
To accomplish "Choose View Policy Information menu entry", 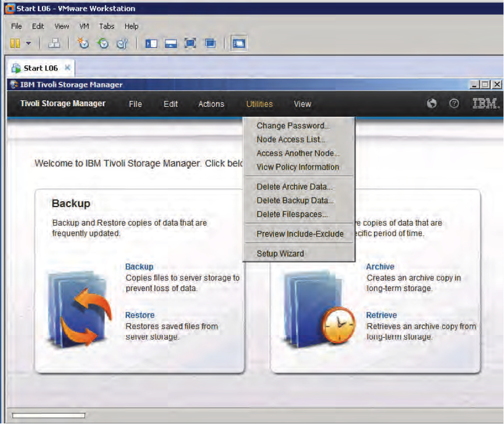I will [x=299, y=167].
